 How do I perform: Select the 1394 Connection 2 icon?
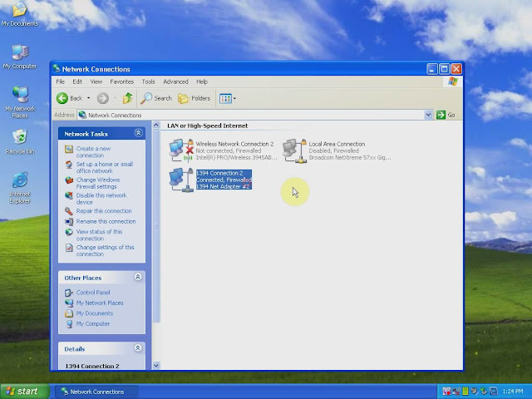(181, 180)
